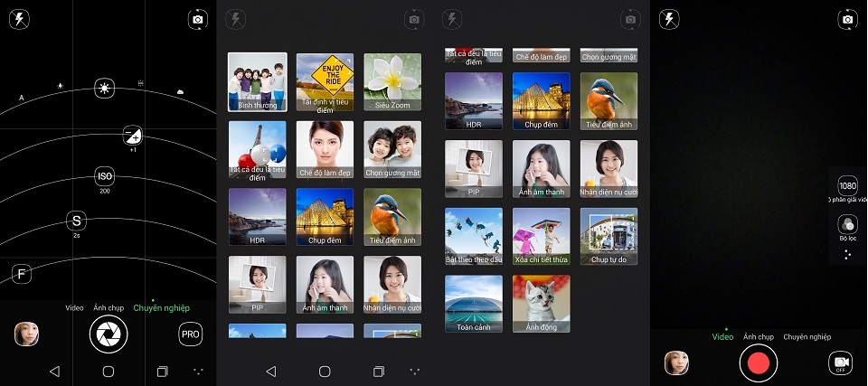Toggle flash on the video recording screen
The height and width of the screenshot is (386, 868).
669,20
